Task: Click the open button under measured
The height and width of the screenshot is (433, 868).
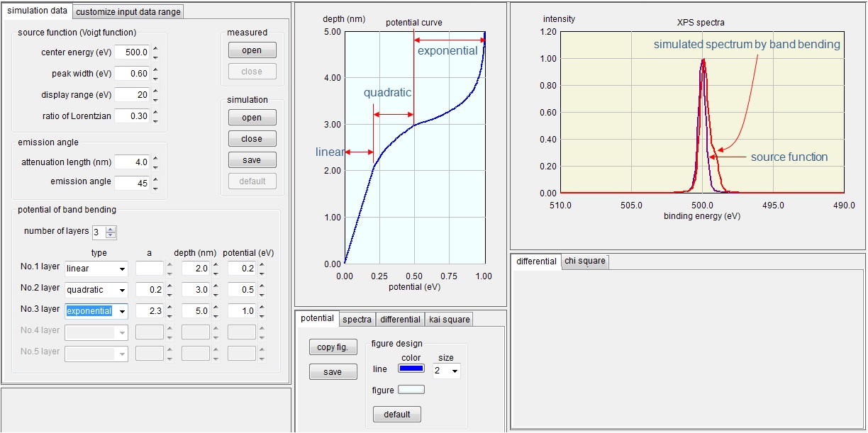Action: 252,50
